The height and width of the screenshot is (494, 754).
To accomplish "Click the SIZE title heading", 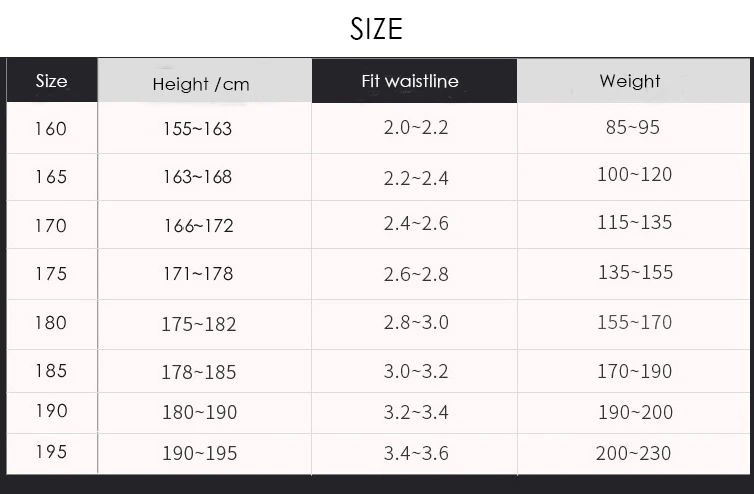I will click(x=376, y=29).
